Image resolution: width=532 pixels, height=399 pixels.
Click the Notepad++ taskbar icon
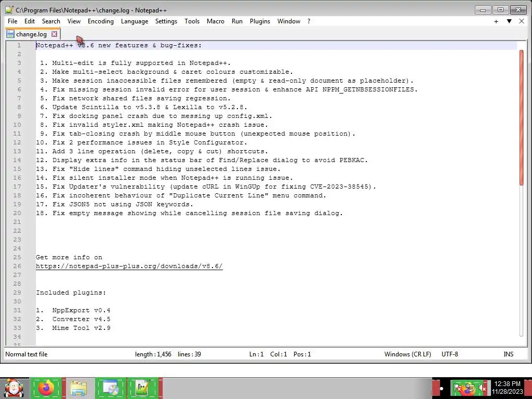pyautogui.click(x=143, y=388)
